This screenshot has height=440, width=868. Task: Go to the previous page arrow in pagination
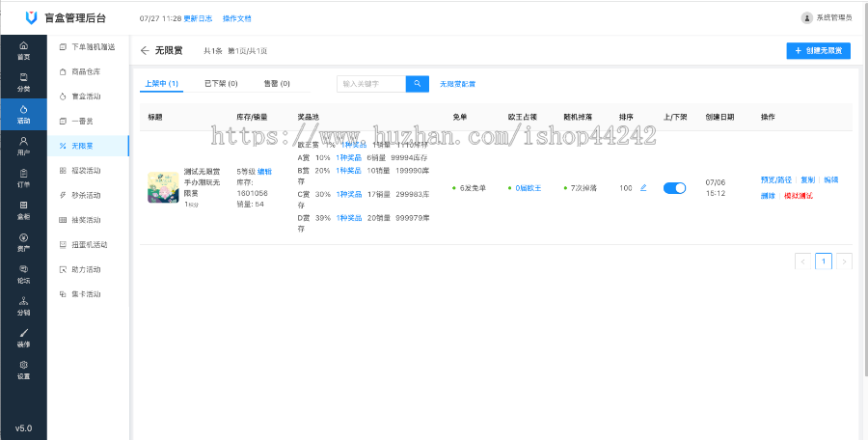[802, 261]
